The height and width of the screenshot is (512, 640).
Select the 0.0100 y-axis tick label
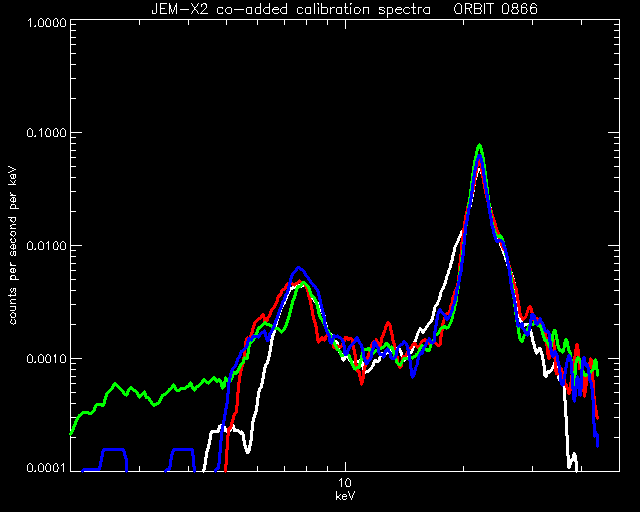46,246
